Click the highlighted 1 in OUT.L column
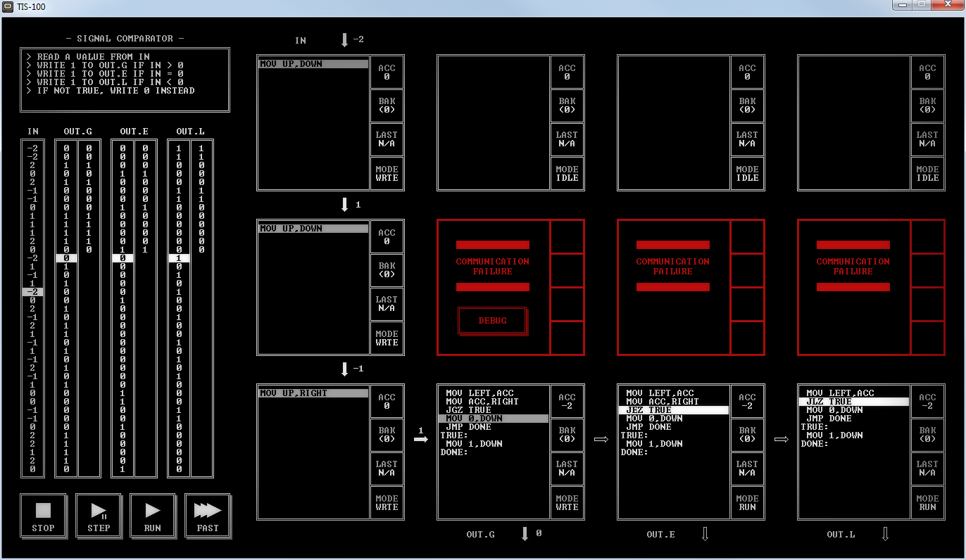Screen dimensions: 966x560 click(x=179, y=258)
